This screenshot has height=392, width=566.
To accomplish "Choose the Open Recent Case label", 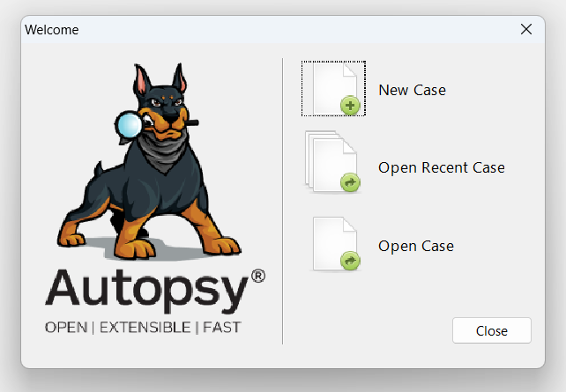I will click(441, 167).
